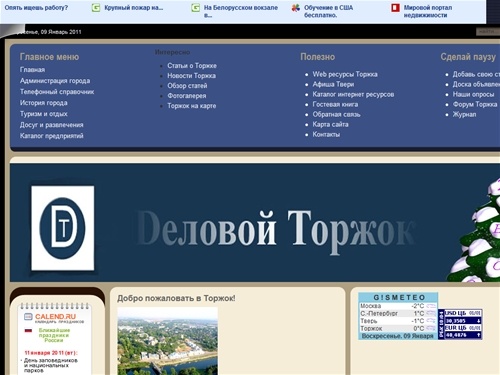This screenshot has height=375, width=500.
Task: Open 'Администрация города' menu item
Action: coord(55,81)
